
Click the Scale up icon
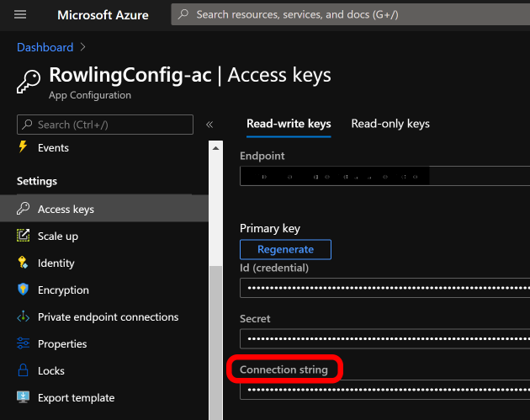pyautogui.click(x=23, y=236)
